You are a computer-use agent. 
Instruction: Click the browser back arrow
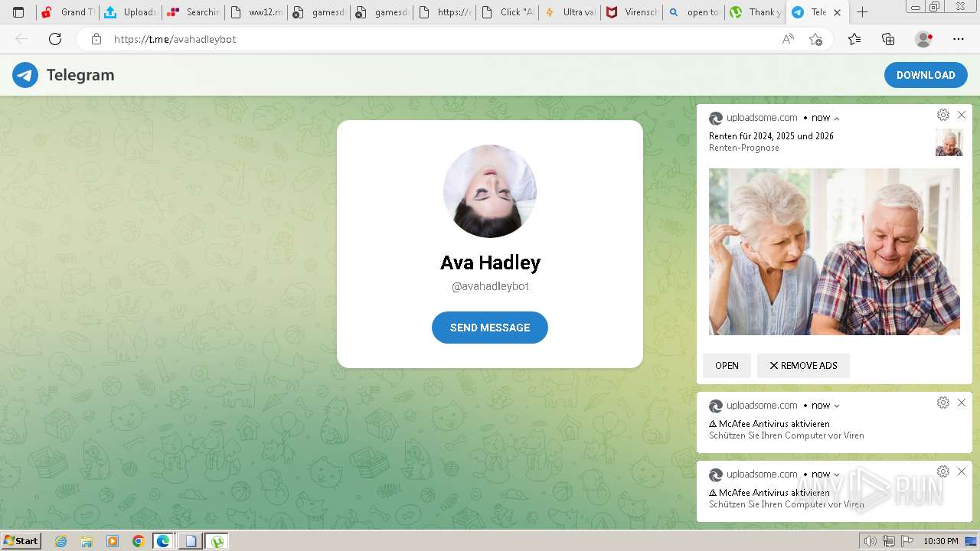tap(21, 39)
